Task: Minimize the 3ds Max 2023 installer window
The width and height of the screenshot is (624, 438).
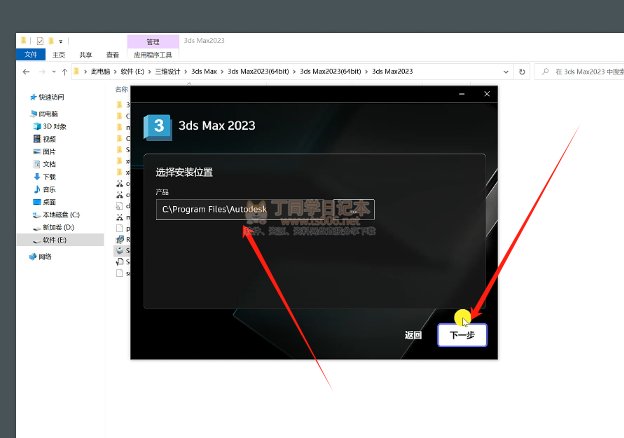Action: pyautogui.click(x=462, y=94)
